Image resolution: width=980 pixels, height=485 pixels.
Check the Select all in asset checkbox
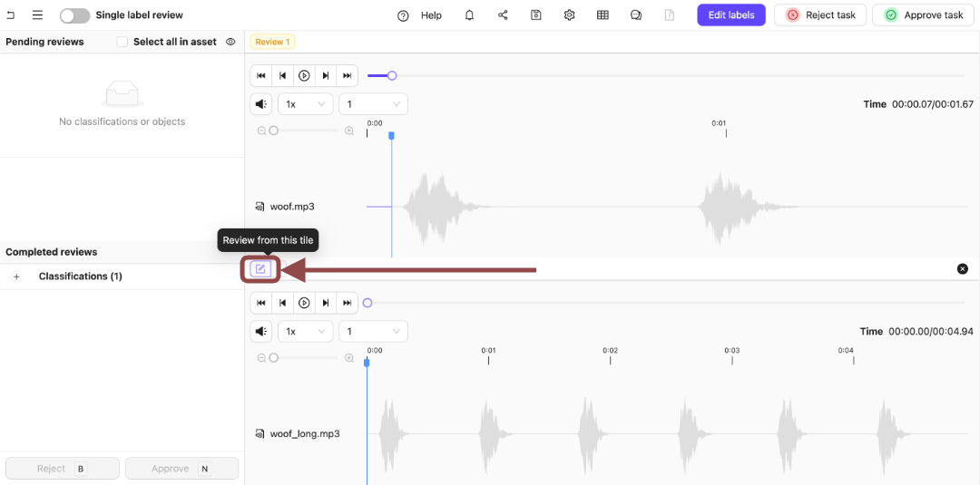pyautogui.click(x=122, y=42)
